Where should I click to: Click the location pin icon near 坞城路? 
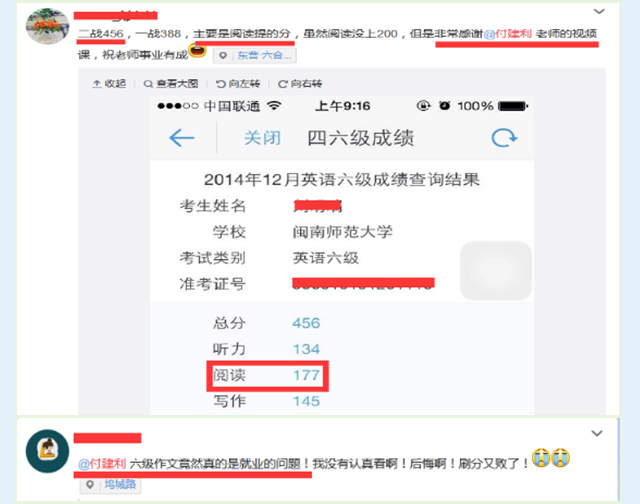point(90,485)
